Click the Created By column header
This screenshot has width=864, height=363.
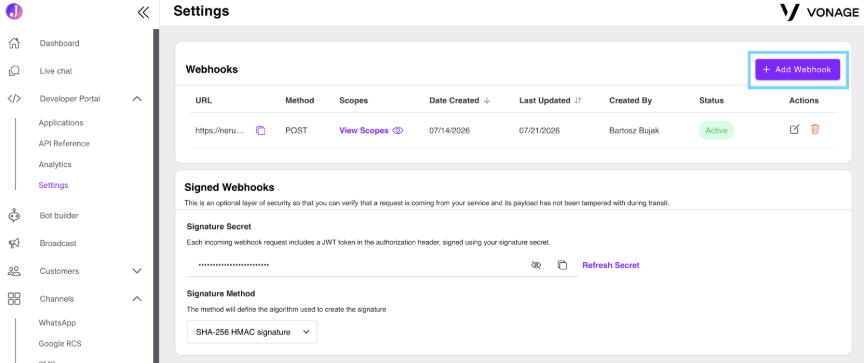coord(630,101)
